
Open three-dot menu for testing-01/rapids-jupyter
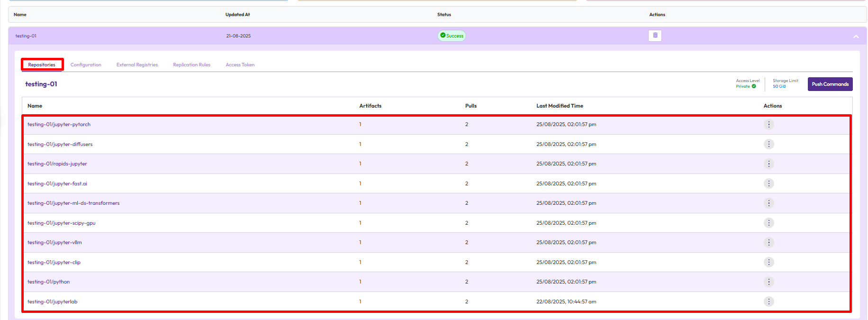coord(769,164)
